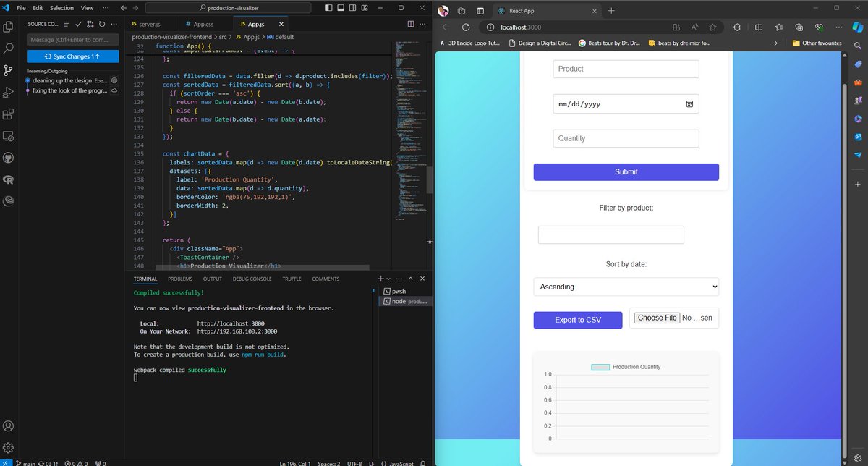The image size is (868, 466).
Task: Click the Submit button in the React App
Action: point(626,171)
